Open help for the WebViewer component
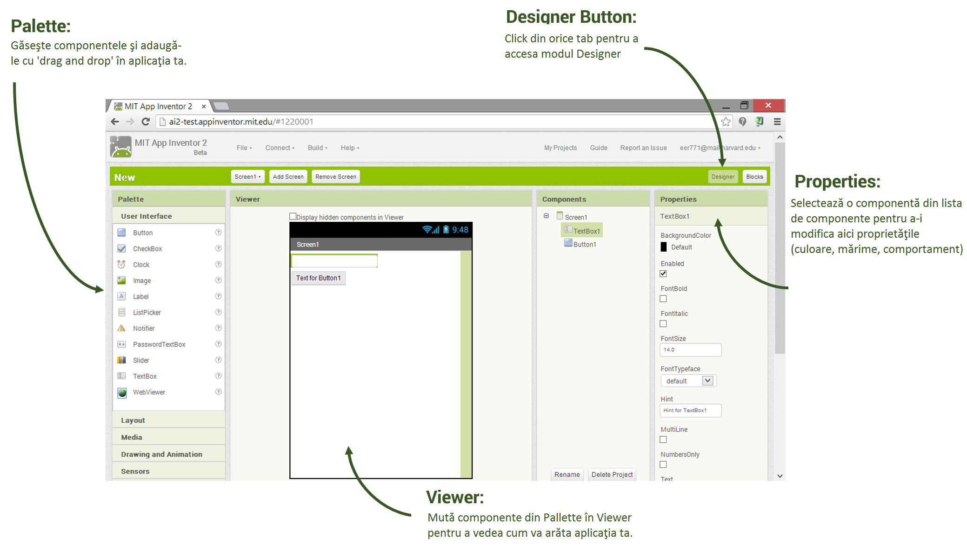This screenshot has height=560, width=967. (x=218, y=392)
